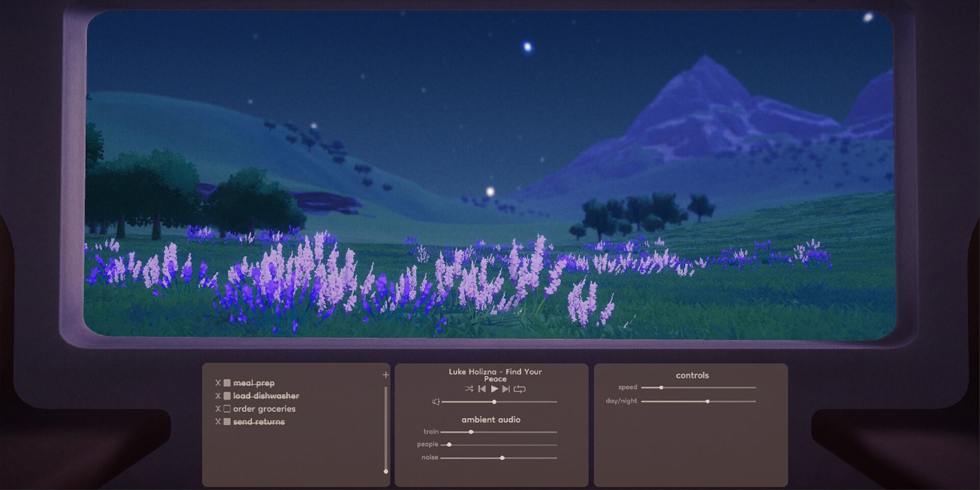Select the 'load dishwasher' task text
The width and height of the screenshot is (980, 490).
(x=266, y=396)
